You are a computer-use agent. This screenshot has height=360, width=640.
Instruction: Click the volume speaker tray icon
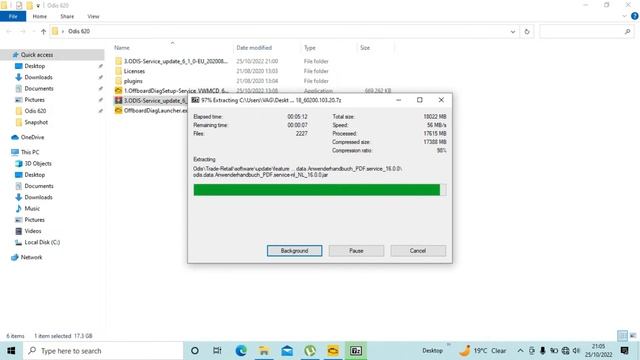576,351
